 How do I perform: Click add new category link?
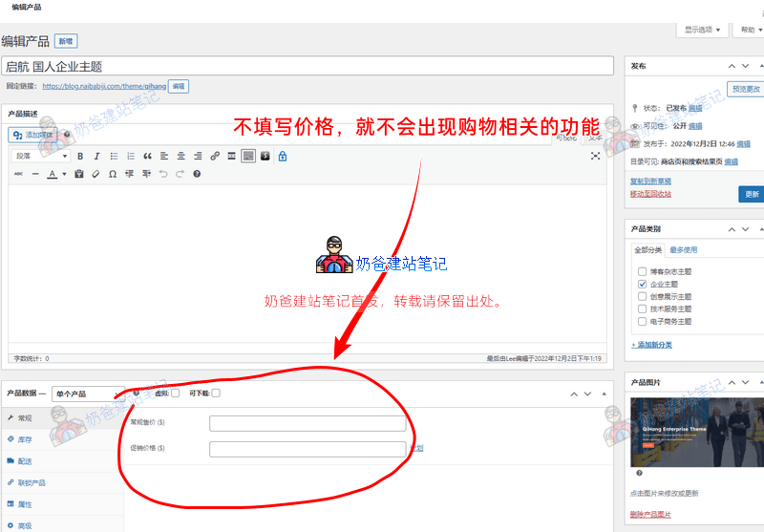point(651,345)
